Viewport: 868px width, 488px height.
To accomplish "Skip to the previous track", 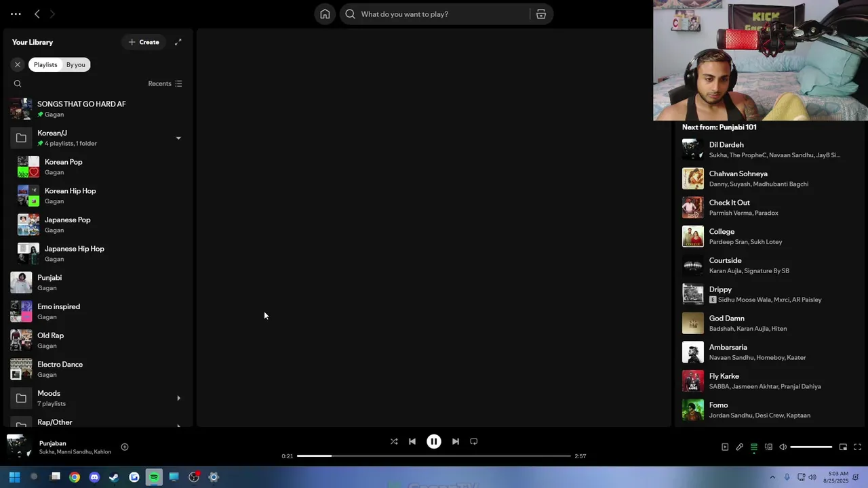I will [x=412, y=441].
